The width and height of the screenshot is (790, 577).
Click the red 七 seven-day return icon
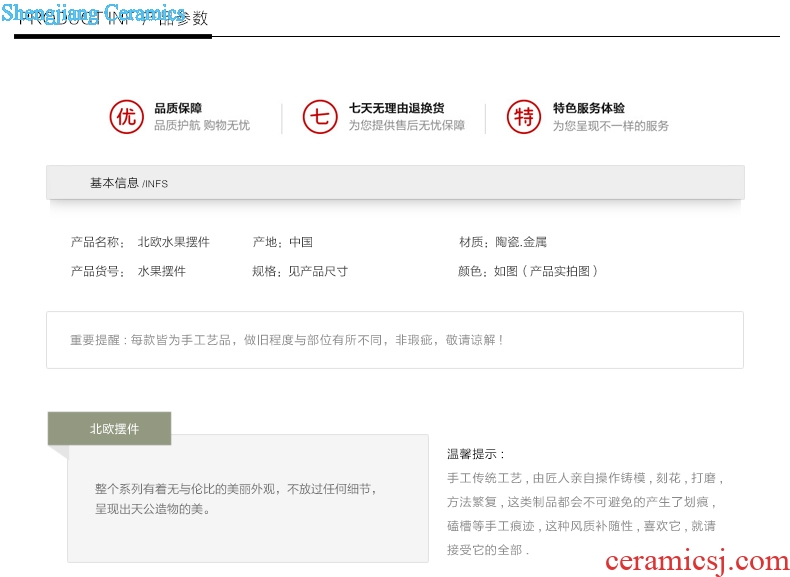point(320,117)
